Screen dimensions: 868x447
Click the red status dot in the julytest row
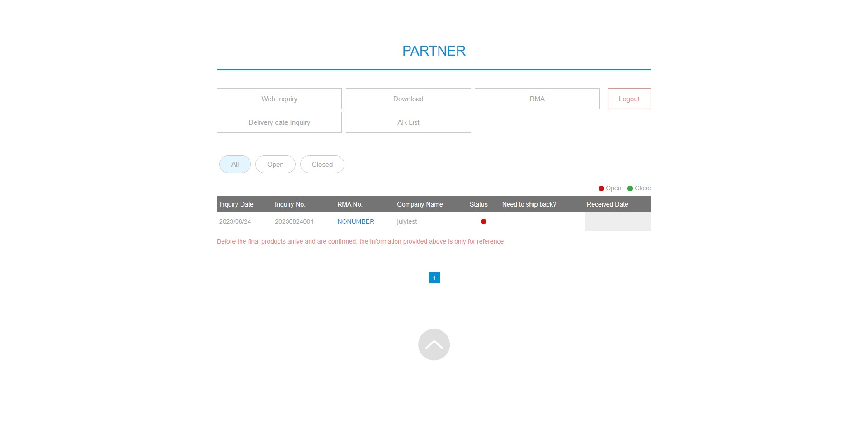pyautogui.click(x=483, y=221)
